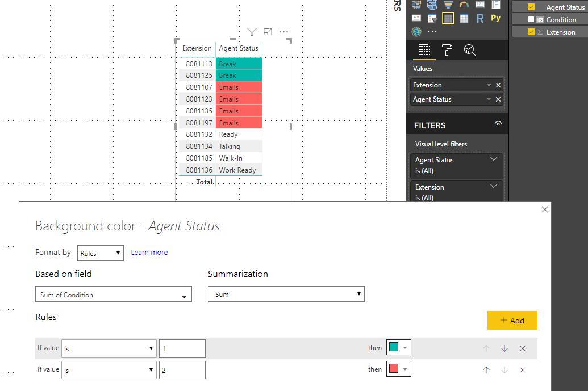Screen dimensions: 588x391
Task: Open Extension field options arrow in Values
Action: click(489, 85)
